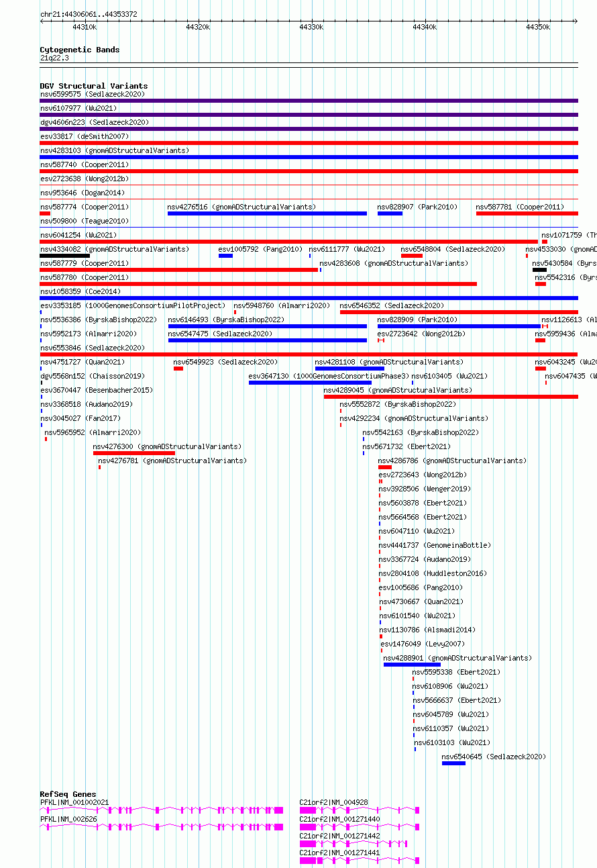Viewport: 597px width, 868px height.
Task: Select the 44330k ruler tick label
Action: pos(311,27)
